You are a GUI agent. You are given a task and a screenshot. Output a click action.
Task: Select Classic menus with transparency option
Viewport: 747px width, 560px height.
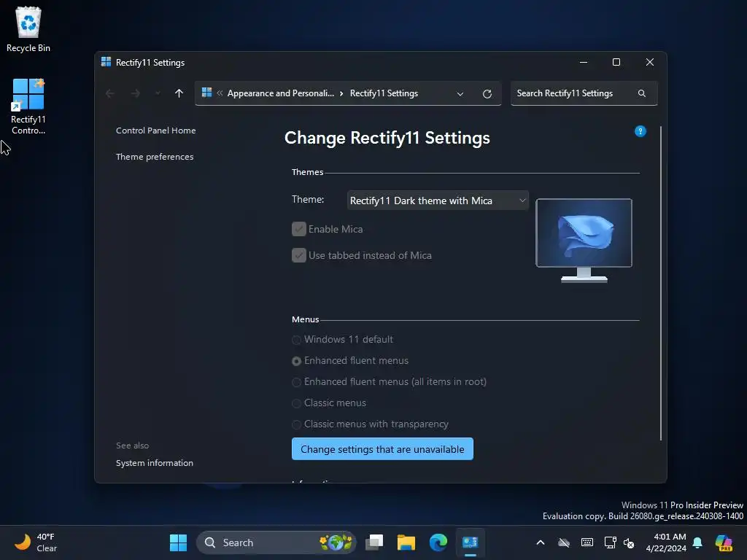click(296, 424)
